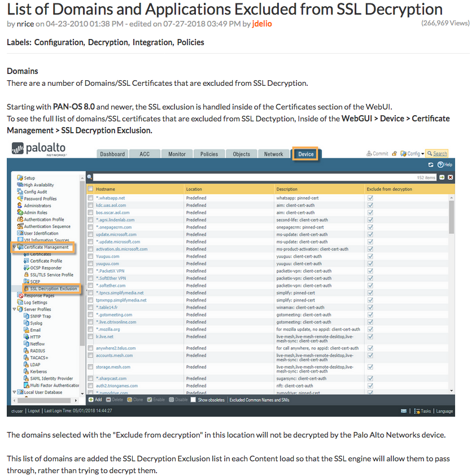
Task: Open the Config dropdown arrow
Action: click(422, 154)
